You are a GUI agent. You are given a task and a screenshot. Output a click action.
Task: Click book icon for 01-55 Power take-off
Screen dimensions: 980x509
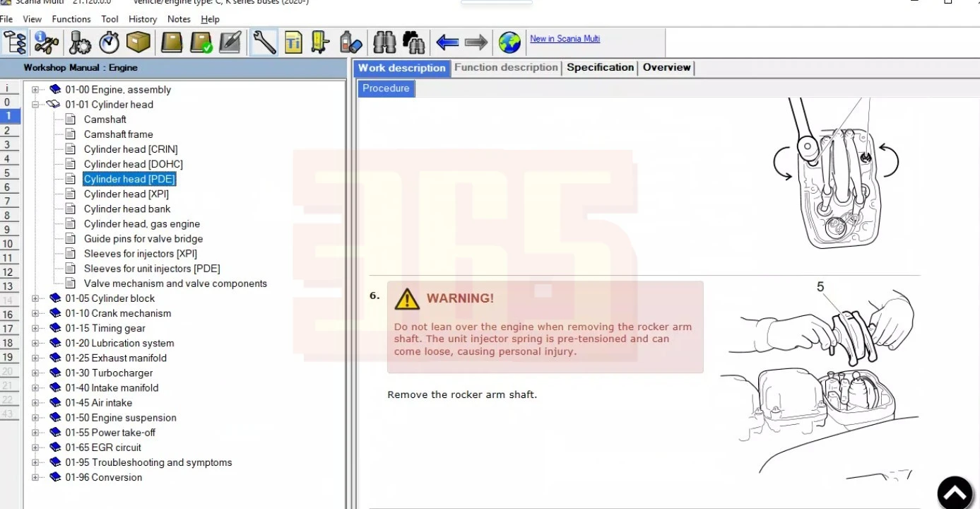pos(54,433)
